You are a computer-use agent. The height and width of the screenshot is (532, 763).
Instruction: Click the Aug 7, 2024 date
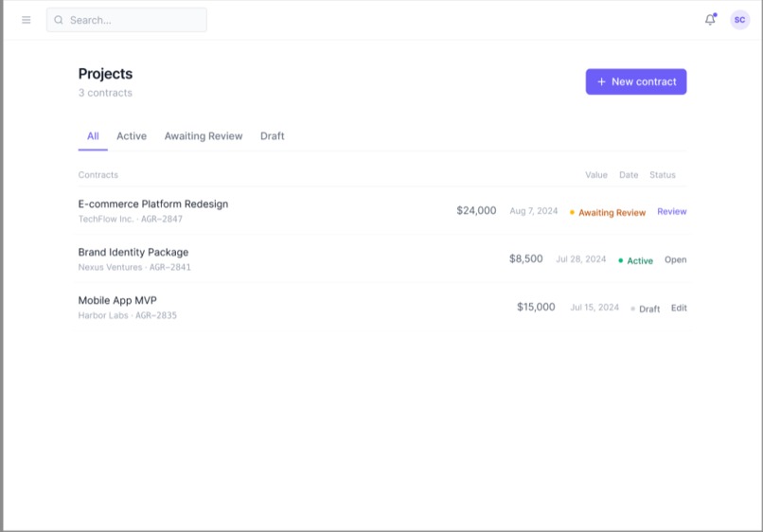click(x=533, y=211)
